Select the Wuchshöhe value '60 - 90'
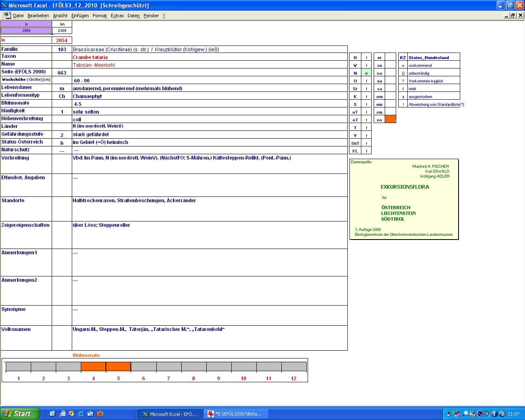 (82, 80)
